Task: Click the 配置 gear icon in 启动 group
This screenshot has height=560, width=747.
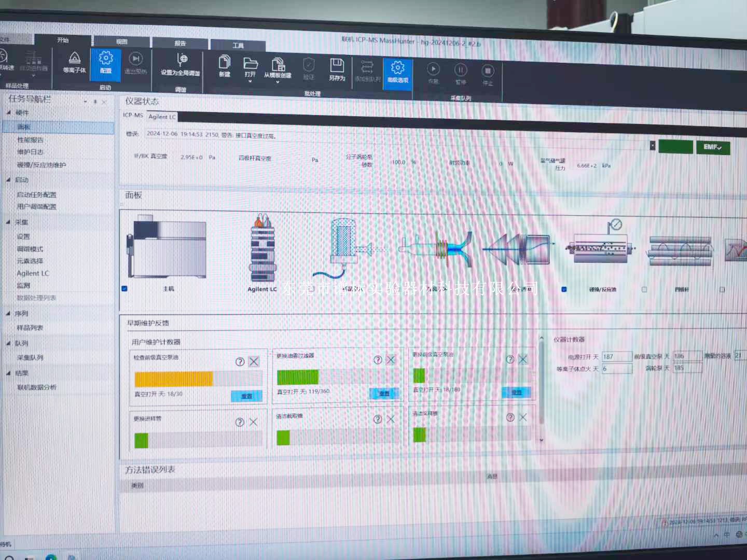Action: pos(106,58)
